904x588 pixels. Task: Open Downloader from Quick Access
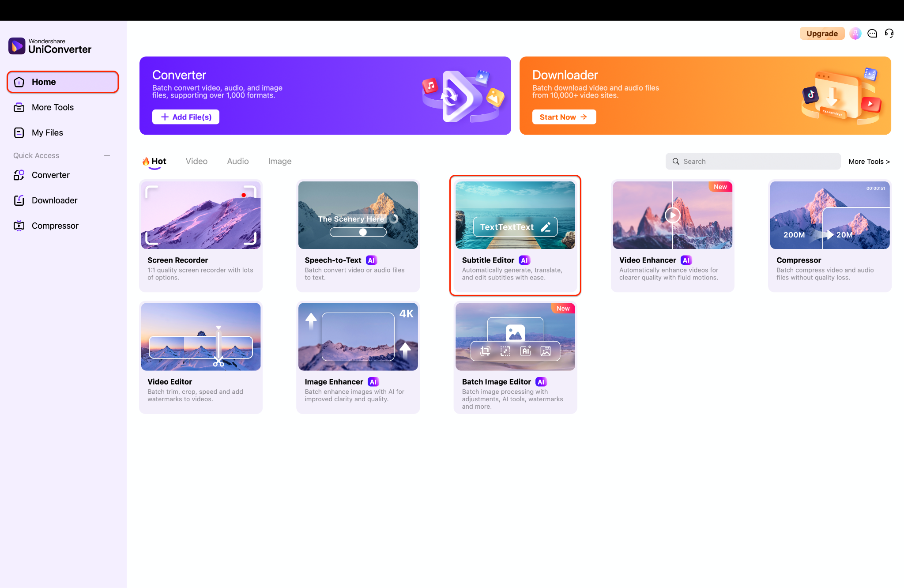pyautogui.click(x=54, y=200)
